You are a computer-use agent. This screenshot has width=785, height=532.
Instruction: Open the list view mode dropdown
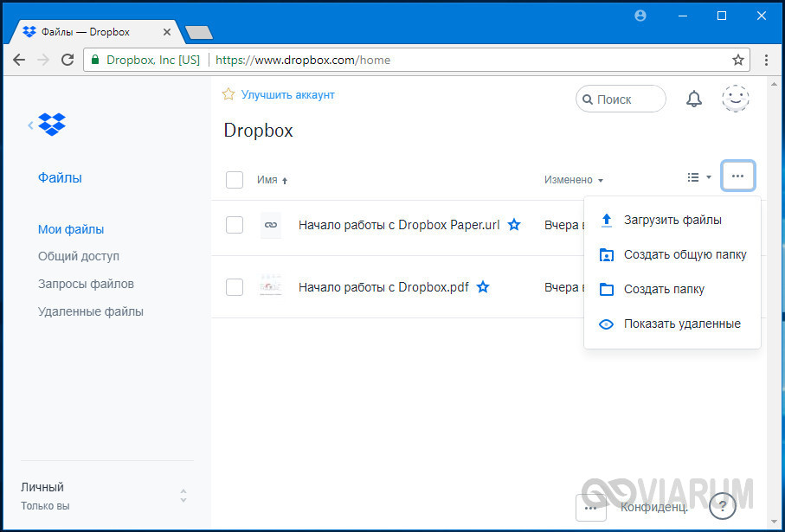[x=699, y=177]
